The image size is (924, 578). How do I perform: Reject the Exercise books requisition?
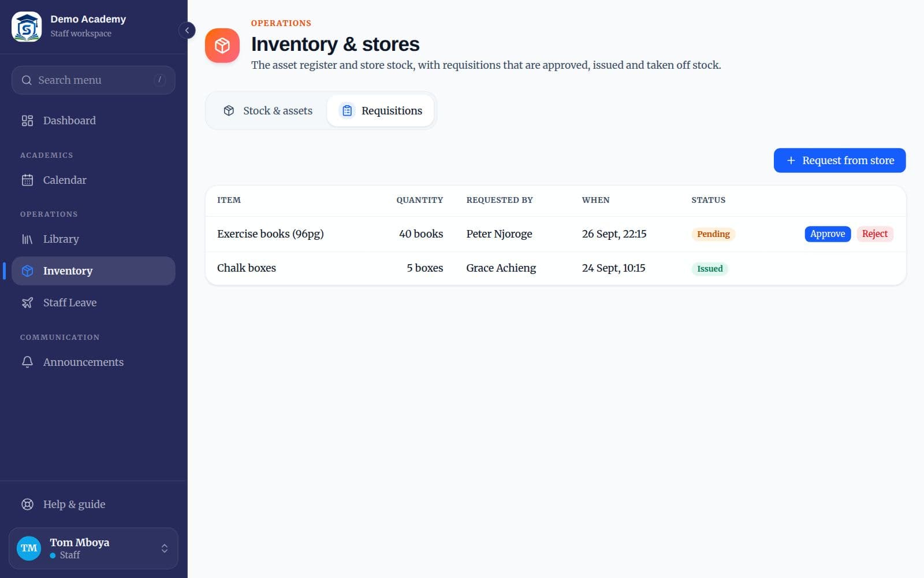(x=875, y=234)
